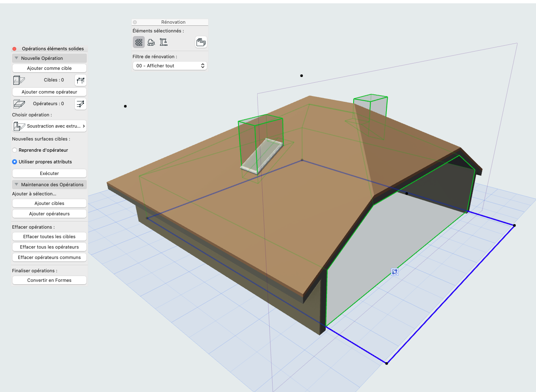Click the Éléments sélectionnés : label

point(158,31)
